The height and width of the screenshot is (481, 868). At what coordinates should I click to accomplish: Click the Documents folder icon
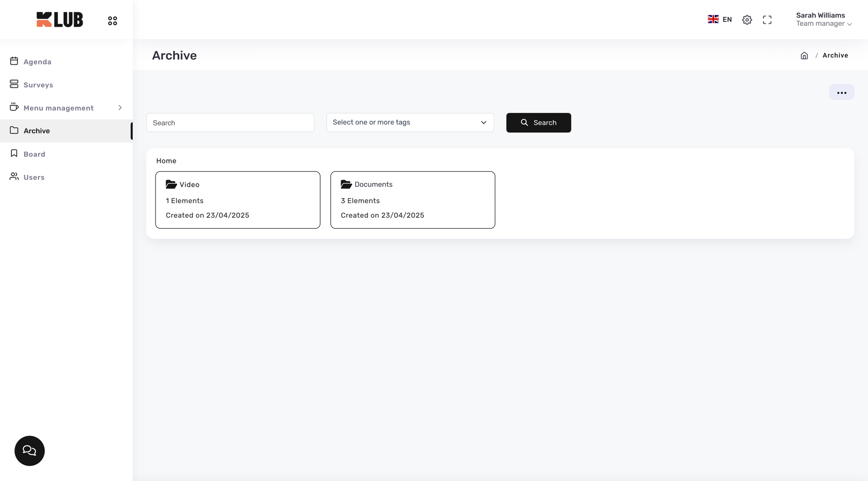346,184
